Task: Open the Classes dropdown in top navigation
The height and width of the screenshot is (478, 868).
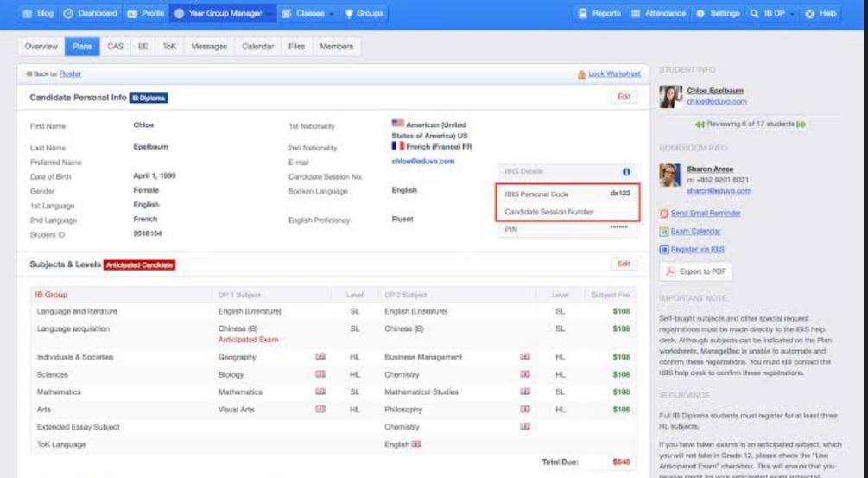Action: [x=310, y=13]
